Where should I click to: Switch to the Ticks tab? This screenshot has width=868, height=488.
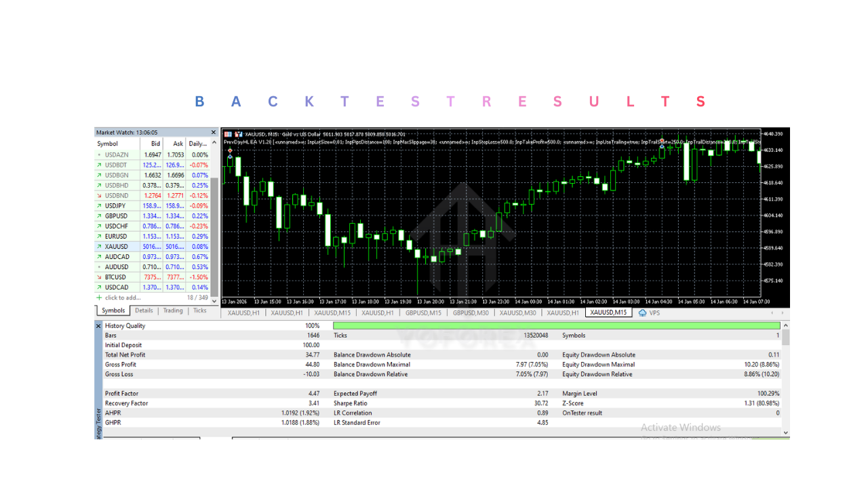click(200, 310)
